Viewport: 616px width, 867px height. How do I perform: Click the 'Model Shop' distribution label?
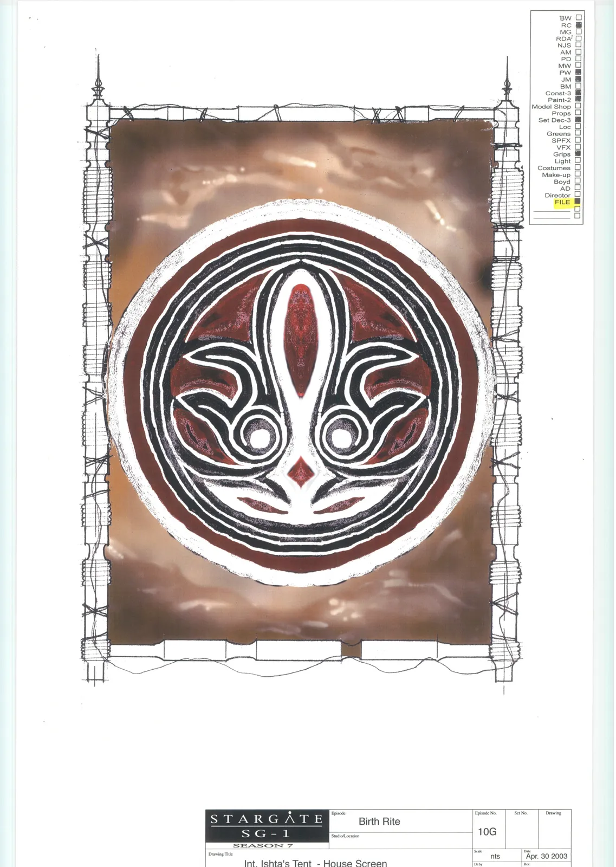[551, 107]
